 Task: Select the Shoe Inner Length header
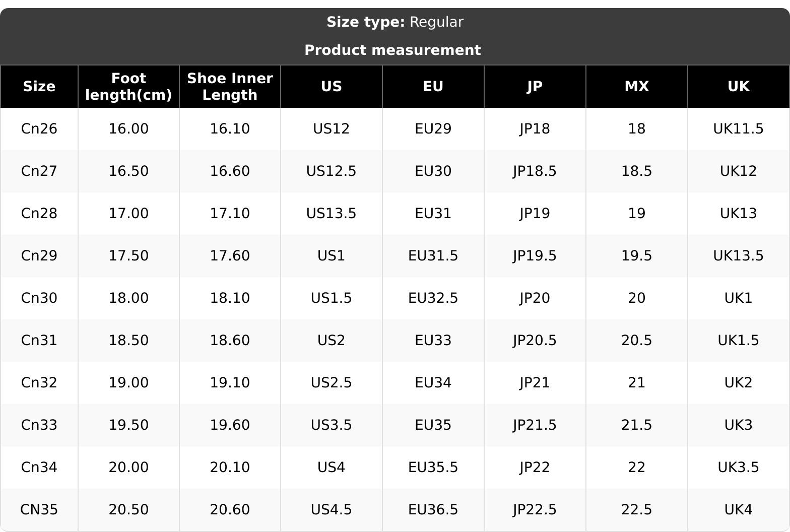click(x=230, y=87)
